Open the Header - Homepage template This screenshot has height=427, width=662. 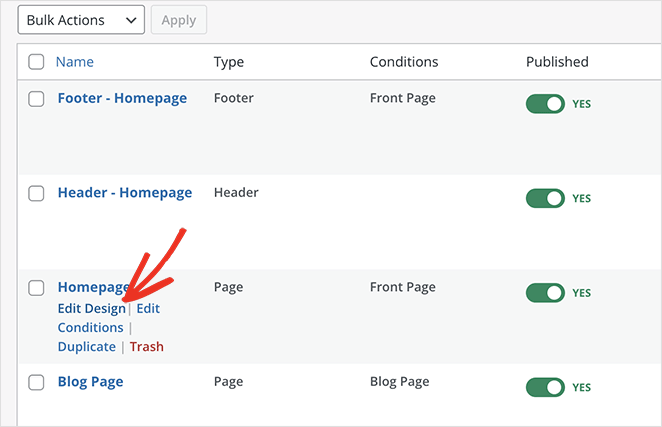124,193
